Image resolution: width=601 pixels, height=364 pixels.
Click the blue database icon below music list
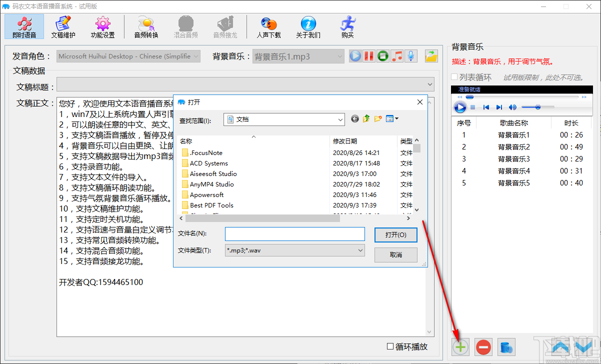coord(507,346)
